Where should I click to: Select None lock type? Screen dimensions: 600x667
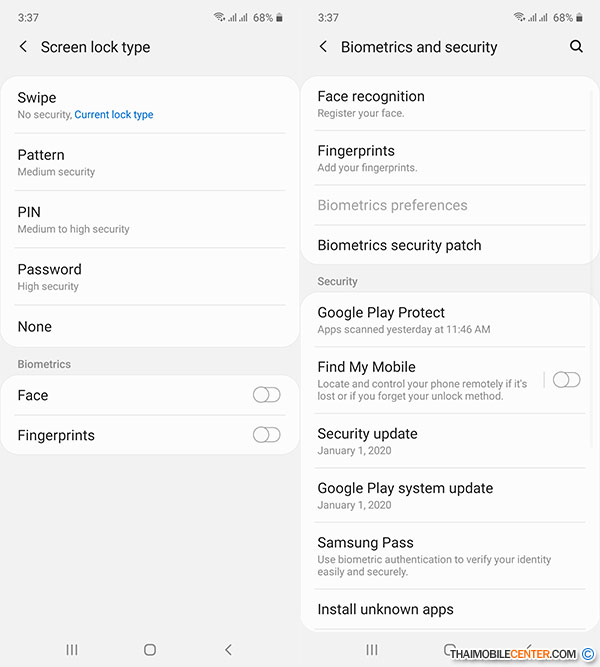tap(150, 326)
